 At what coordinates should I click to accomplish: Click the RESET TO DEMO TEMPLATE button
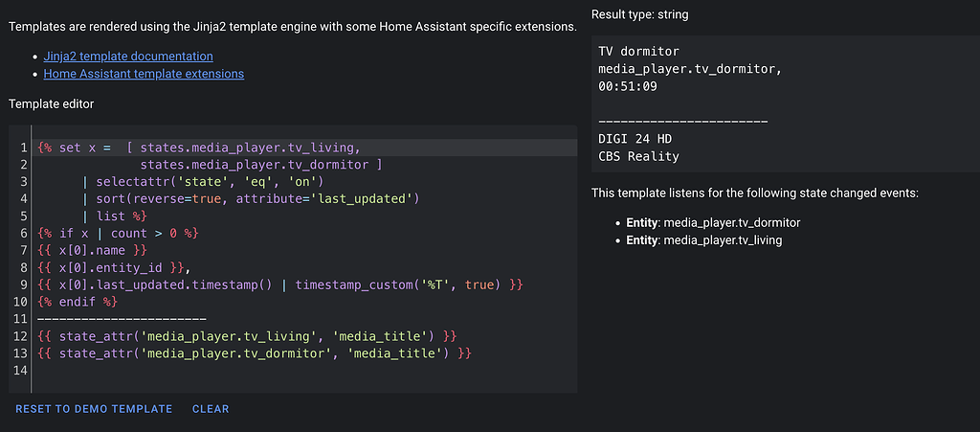tap(94, 409)
